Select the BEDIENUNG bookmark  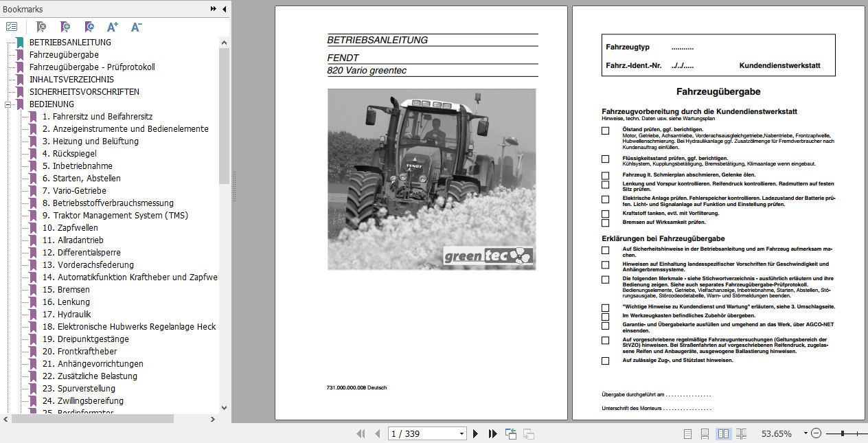tap(52, 104)
